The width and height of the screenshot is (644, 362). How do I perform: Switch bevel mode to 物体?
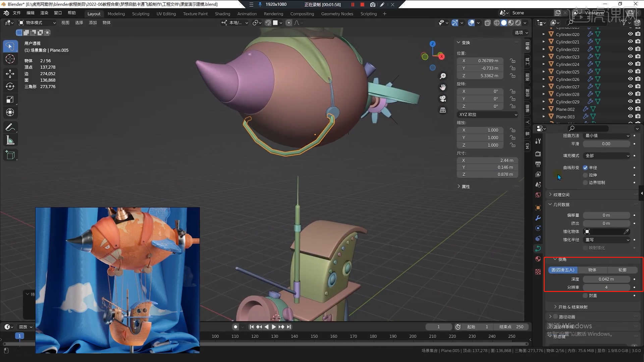[x=592, y=270]
